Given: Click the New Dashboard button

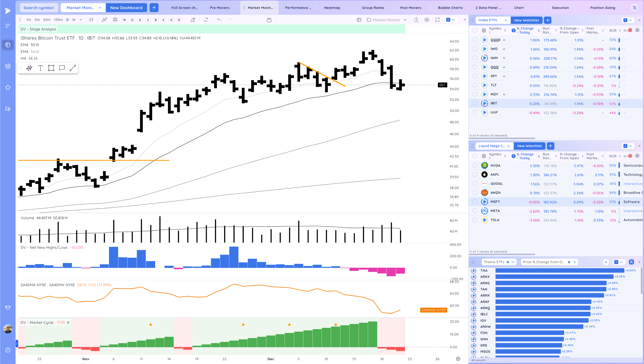Looking at the screenshot, I should pyautogui.click(x=126, y=8).
